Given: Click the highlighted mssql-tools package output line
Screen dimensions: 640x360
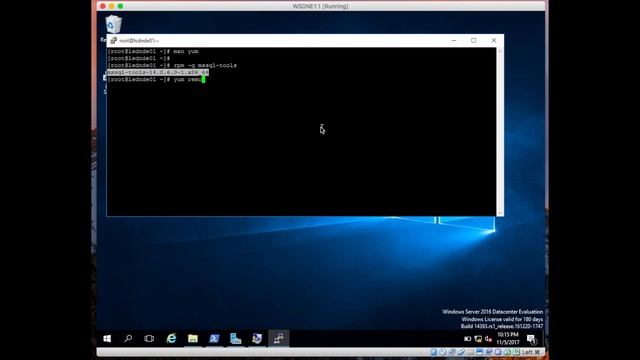Looking at the screenshot, I should point(158,72).
